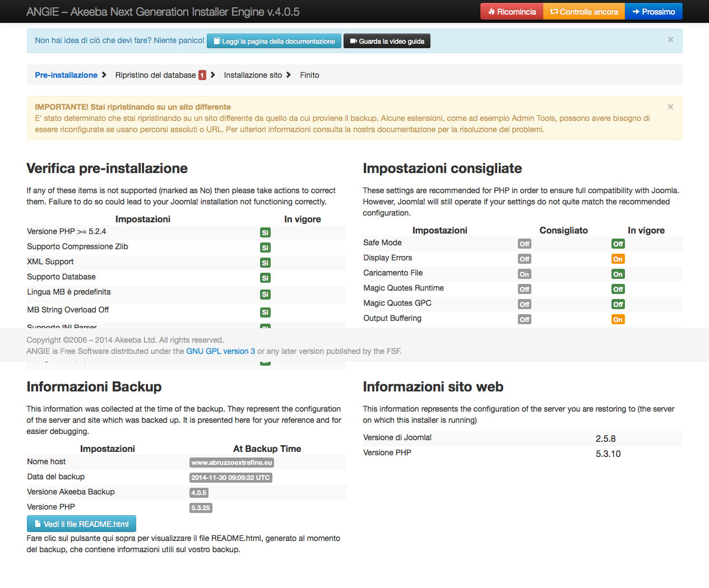This screenshot has height=588, width=709.
Task: Click the Controlla ancora recheck button
Action: (584, 12)
